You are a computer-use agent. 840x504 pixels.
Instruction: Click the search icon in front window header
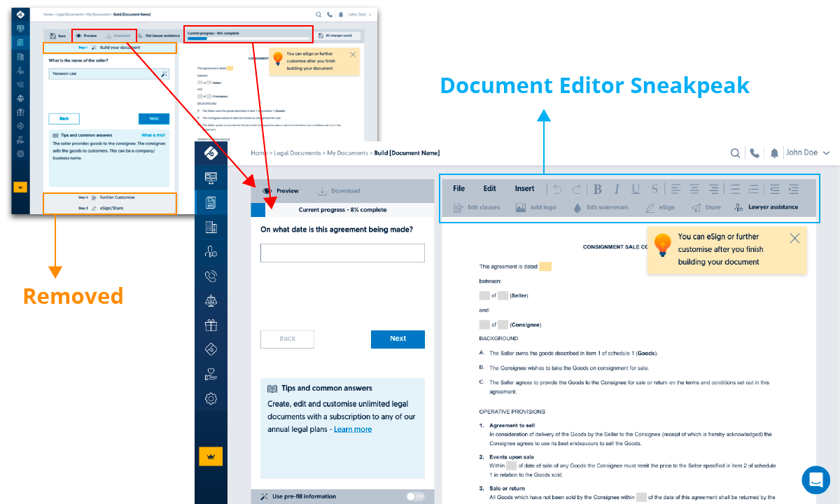coord(735,153)
